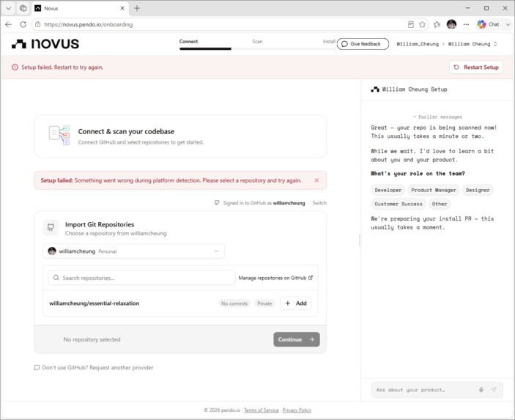
Task: Click Switch GitHub account link
Action: click(319, 203)
